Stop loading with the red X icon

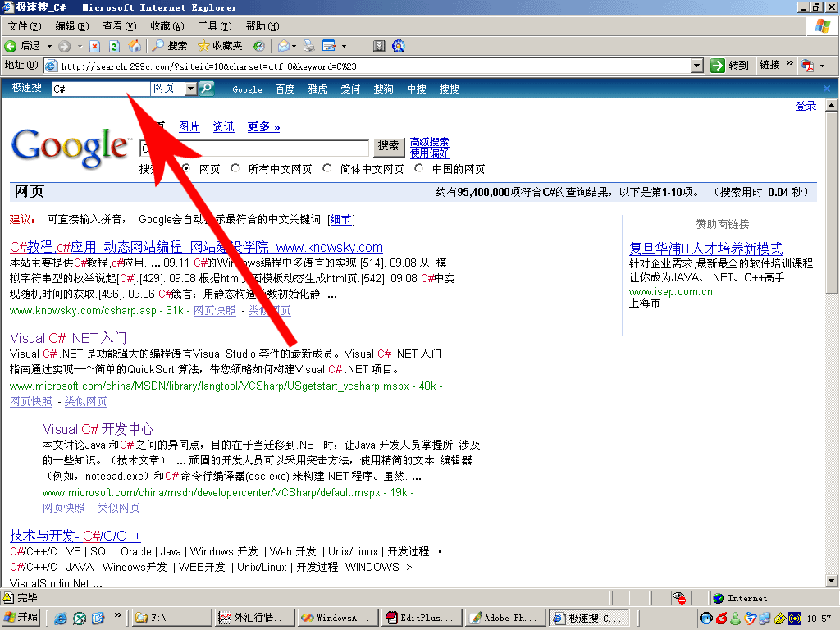95,46
